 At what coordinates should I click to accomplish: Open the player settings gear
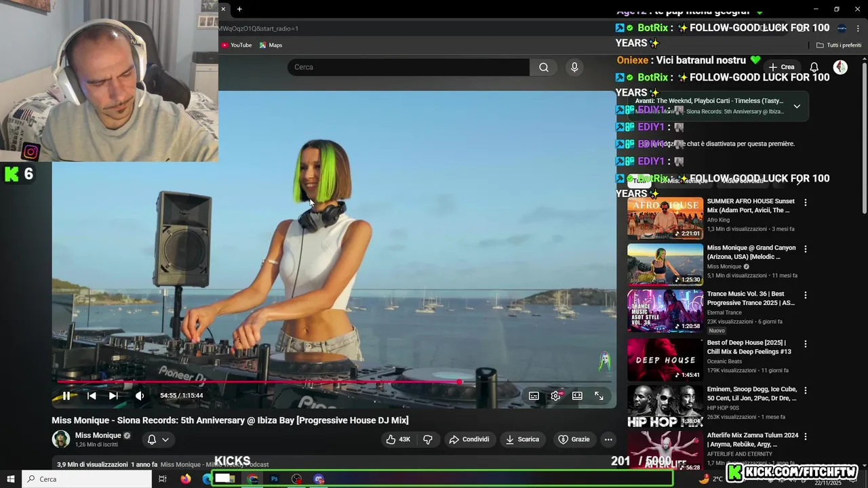tap(555, 396)
